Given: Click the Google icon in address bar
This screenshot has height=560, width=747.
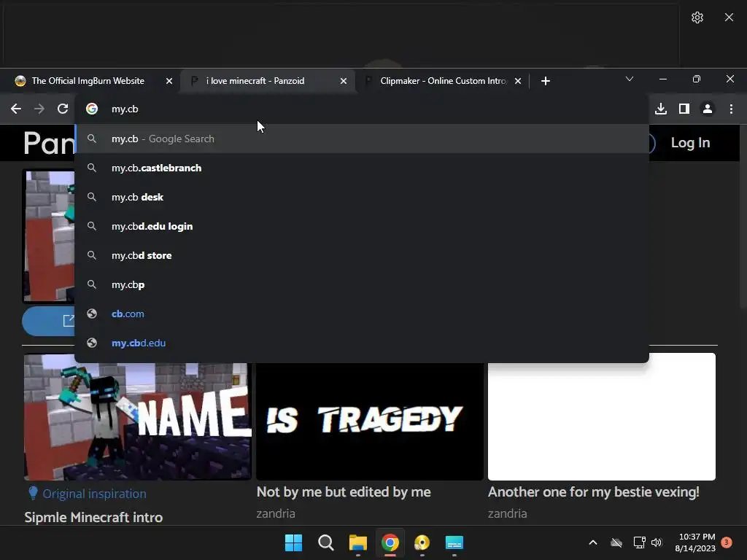Looking at the screenshot, I should coord(92,109).
